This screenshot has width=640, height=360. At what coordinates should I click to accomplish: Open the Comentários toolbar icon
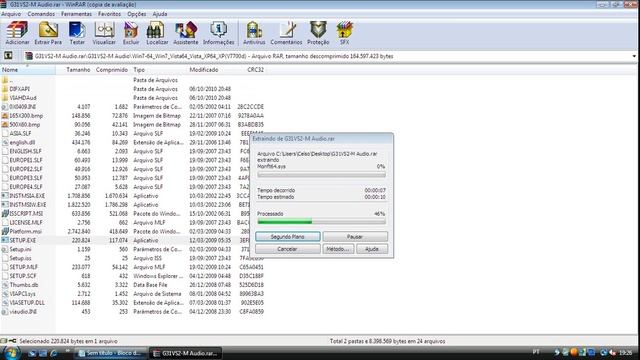[x=287, y=33]
